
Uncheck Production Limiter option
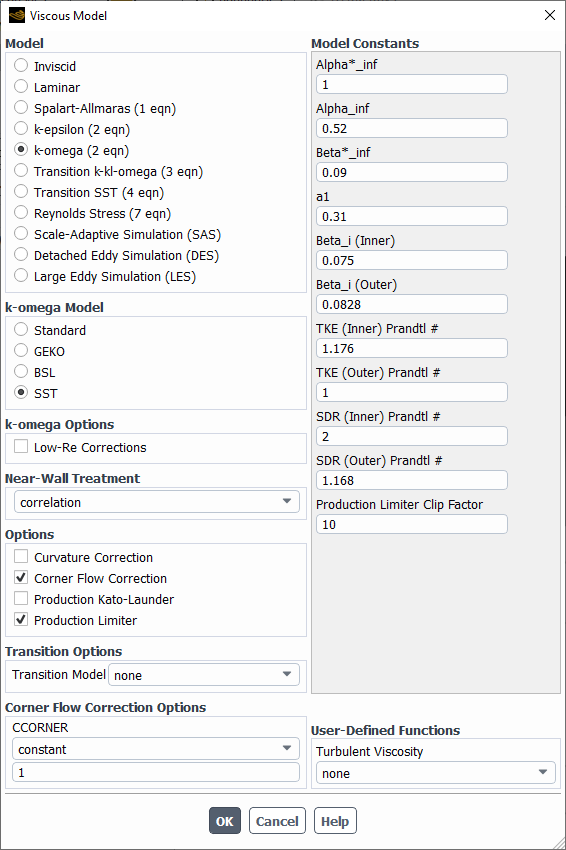pyautogui.click(x=21, y=620)
